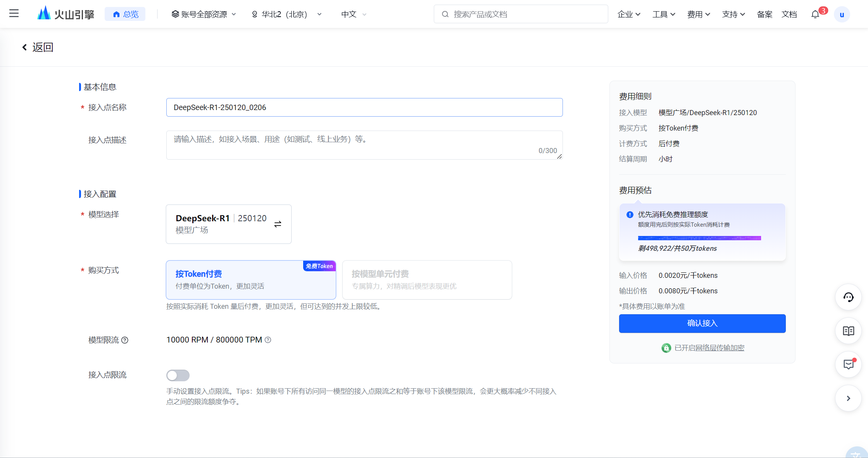The width and height of the screenshot is (868, 458).
Task: Show help next to 800000 TPM
Action: pos(268,340)
